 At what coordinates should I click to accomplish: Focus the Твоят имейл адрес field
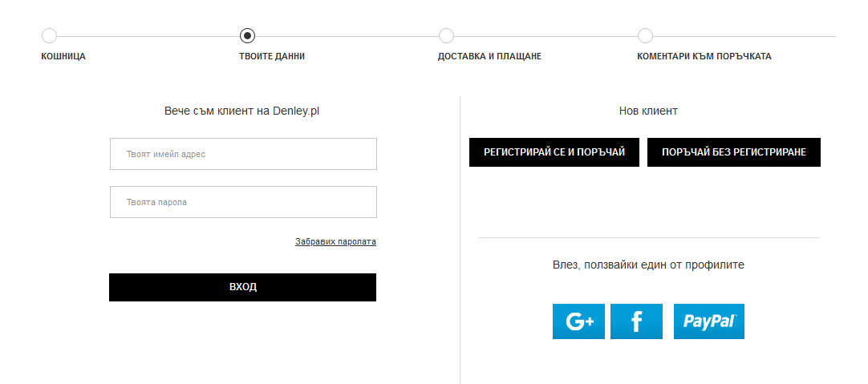click(243, 154)
